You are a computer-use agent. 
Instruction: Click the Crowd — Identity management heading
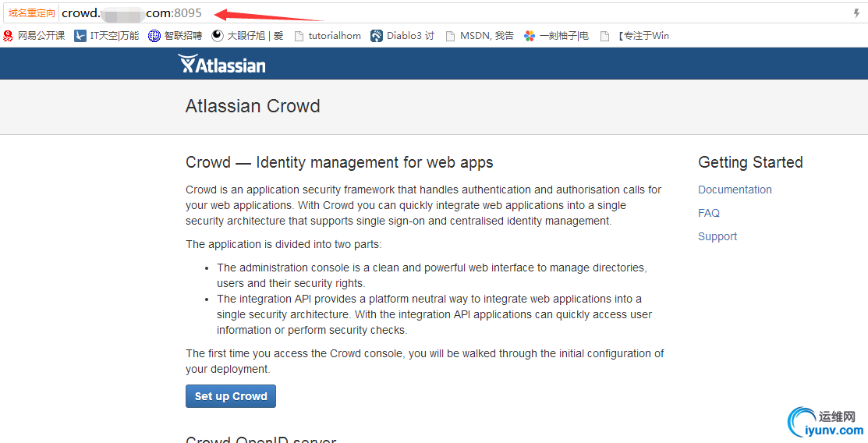(339, 162)
